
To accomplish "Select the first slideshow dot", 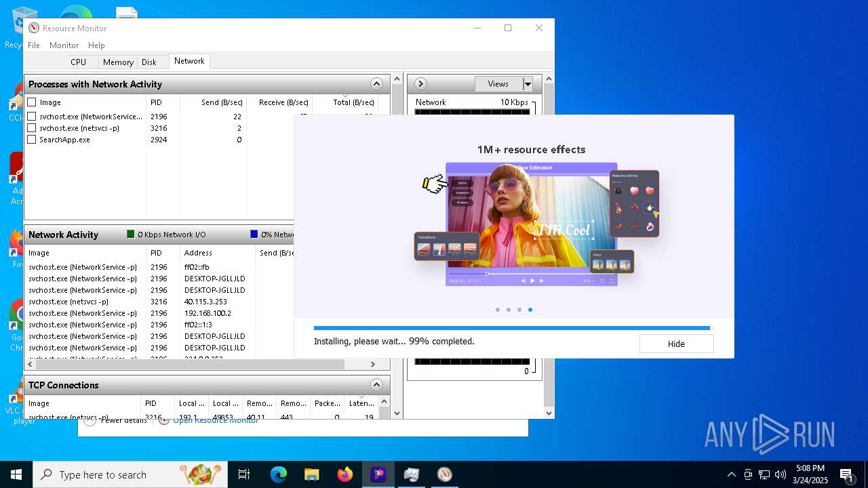I will click(498, 310).
